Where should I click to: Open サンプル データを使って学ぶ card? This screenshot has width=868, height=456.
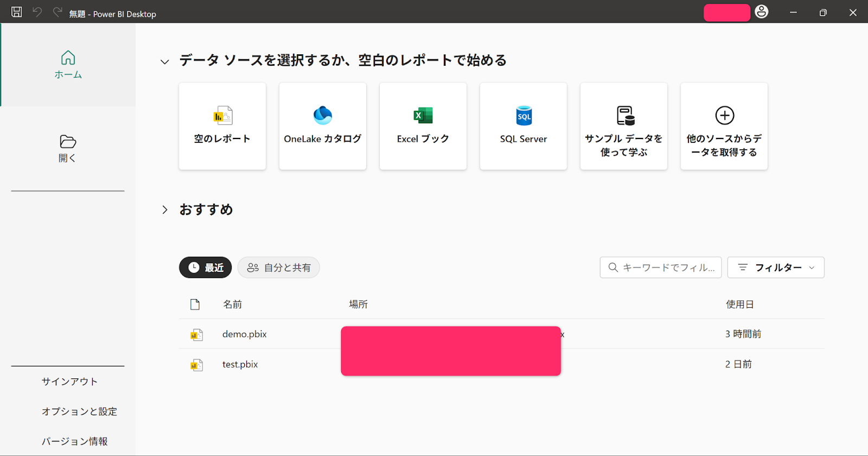[624, 126]
